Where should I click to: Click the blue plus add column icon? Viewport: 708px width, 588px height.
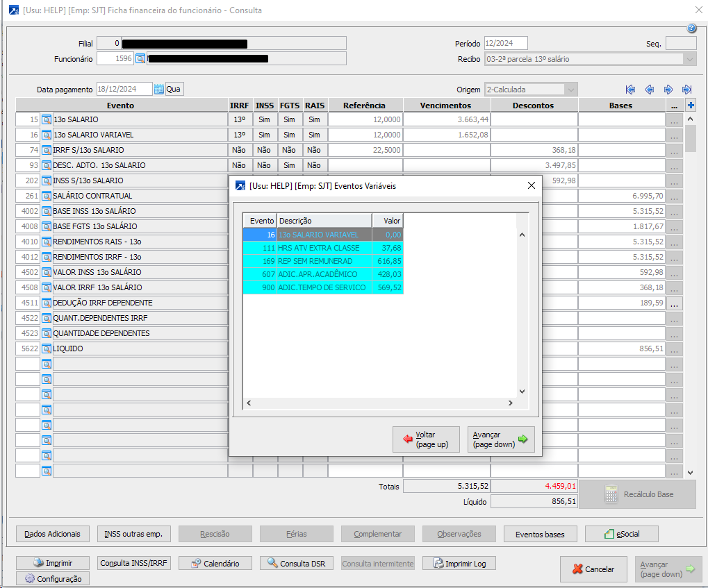(x=691, y=105)
